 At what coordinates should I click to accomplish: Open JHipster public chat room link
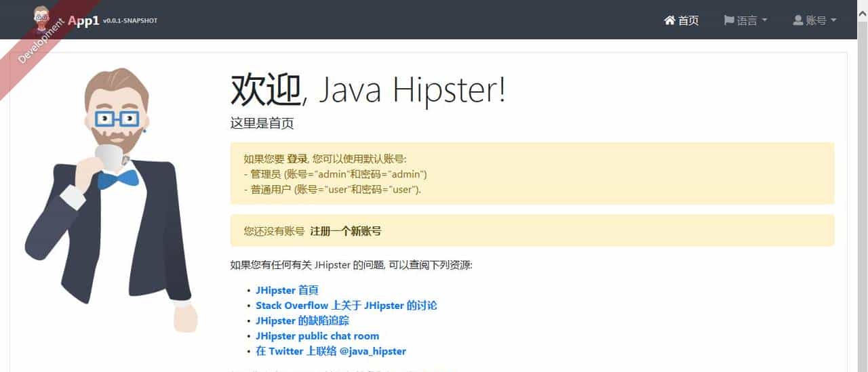pyautogui.click(x=317, y=336)
